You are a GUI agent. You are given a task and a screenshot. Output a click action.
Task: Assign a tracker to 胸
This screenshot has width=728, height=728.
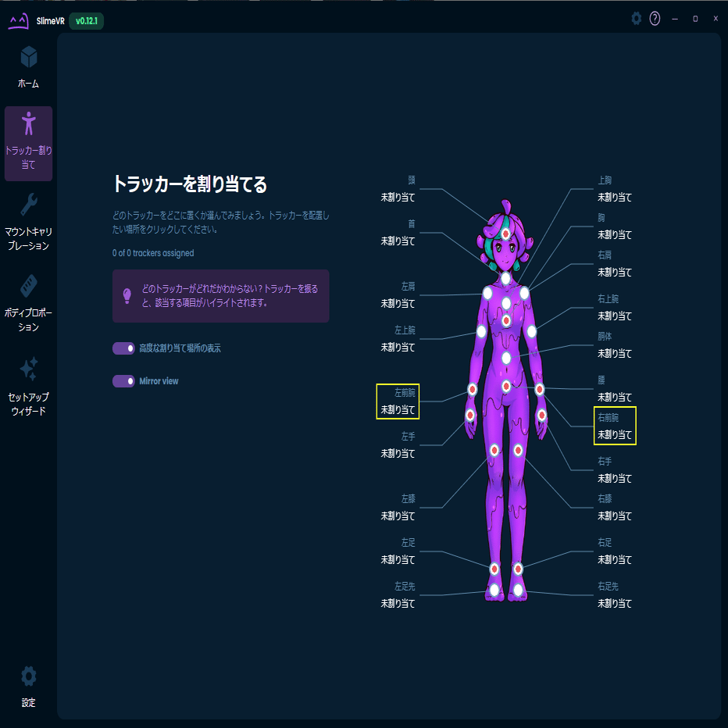tap(615, 227)
